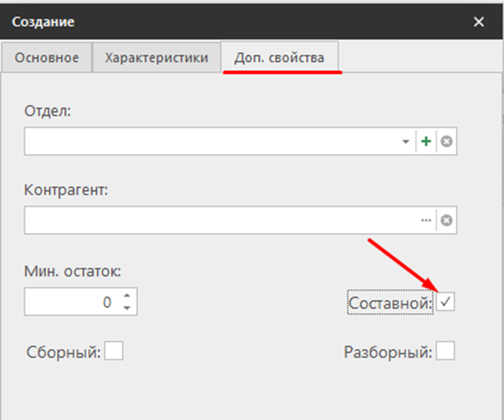Click inside the Отдел combo box field
This screenshot has height=420, width=504.
(x=211, y=142)
